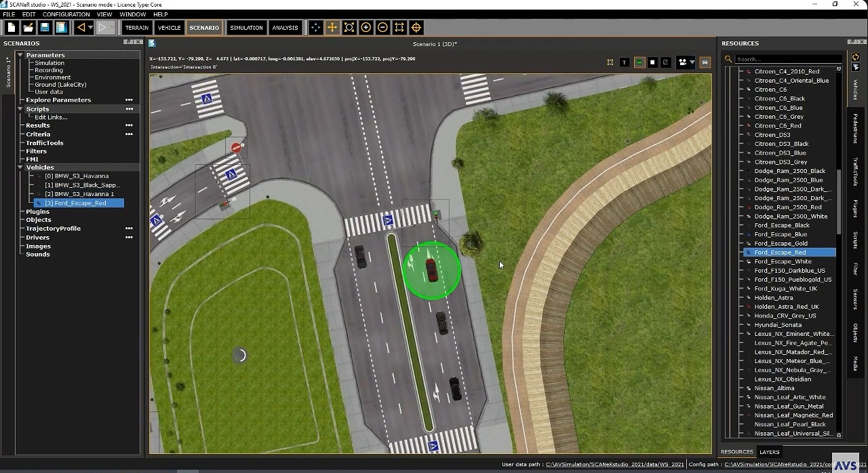The image size is (868, 473).
Task: Click the Resources search magnifier icon
Action: [x=729, y=59]
